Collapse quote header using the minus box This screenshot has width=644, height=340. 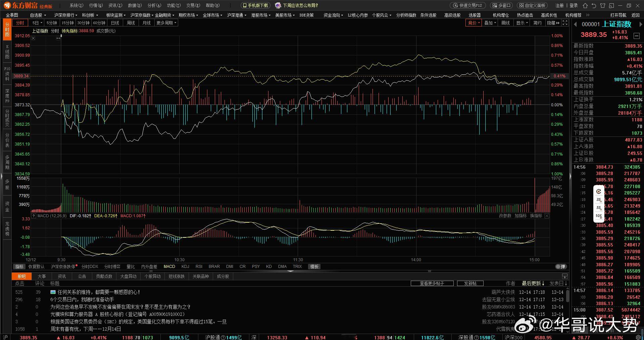pyautogui.click(x=636, y=36)
